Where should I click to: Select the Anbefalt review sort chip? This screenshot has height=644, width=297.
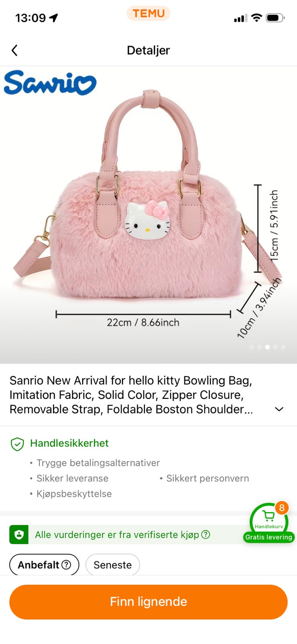click(44, 565)
